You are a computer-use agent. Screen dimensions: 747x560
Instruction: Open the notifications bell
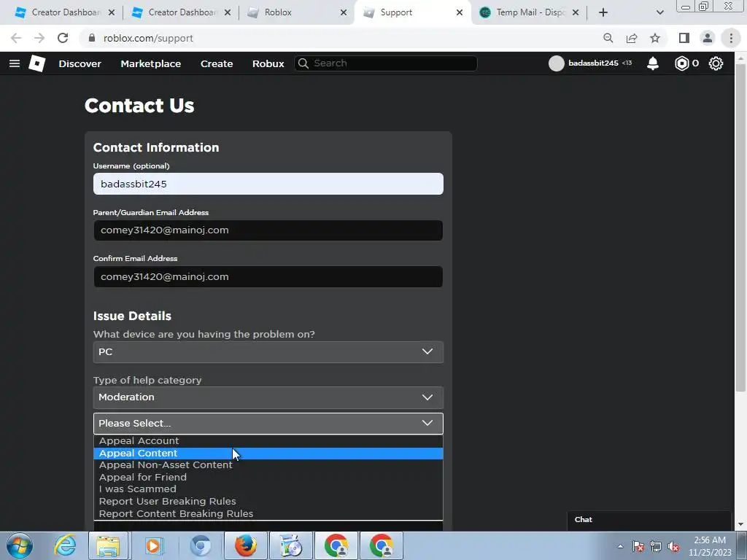[653, 63]
